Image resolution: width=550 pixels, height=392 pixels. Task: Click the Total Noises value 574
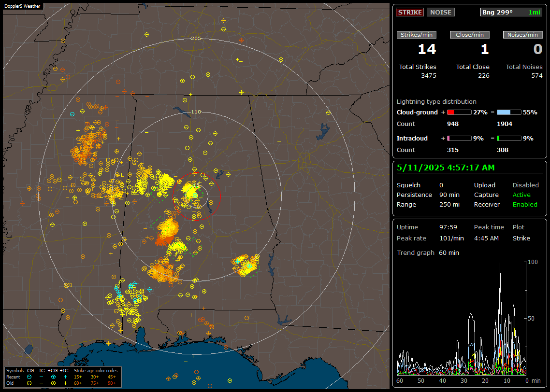(x=536, y=76)
